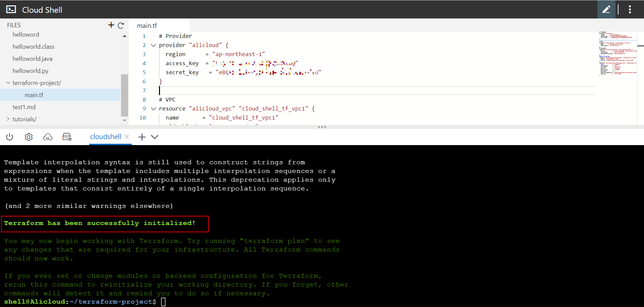Click the shell@Alicloud terminal prompt

click(x=80, y=302)
